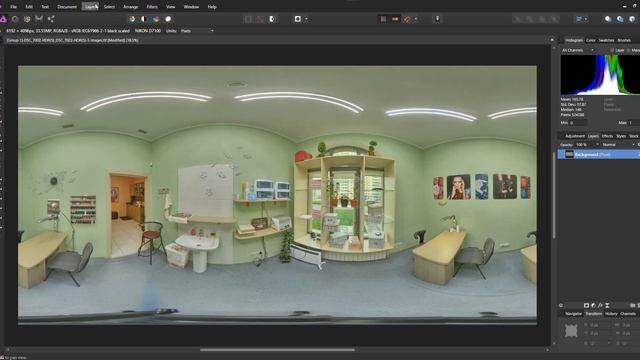Toggle the Snapping magnet icon
640x360 pixels.
[x=407, y=19]
